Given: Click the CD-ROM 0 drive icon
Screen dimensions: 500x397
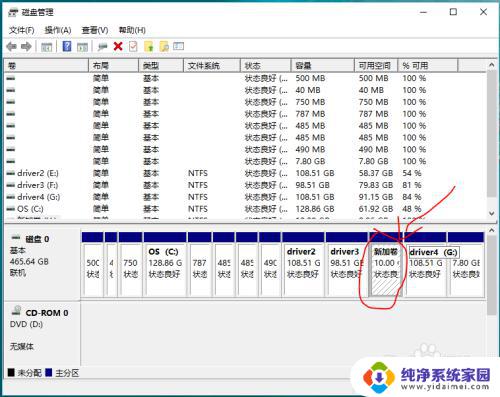Looking at the screenshot, I should point(16,311).
